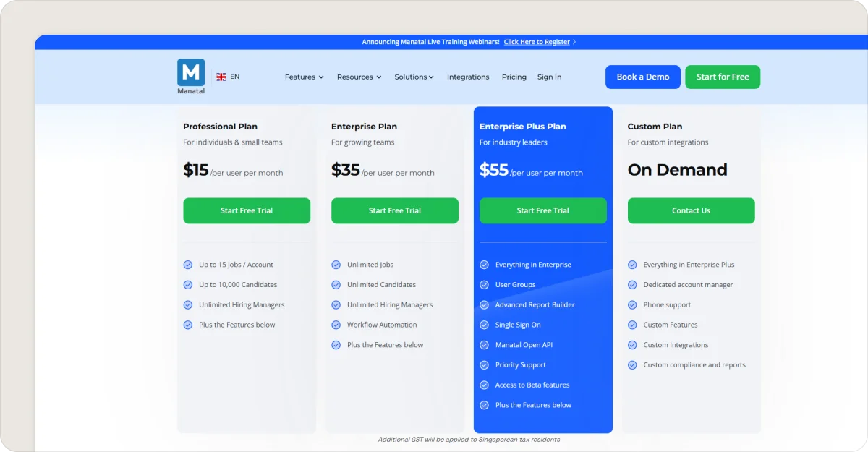Follow the Click Here to Register link

point(537,42)
